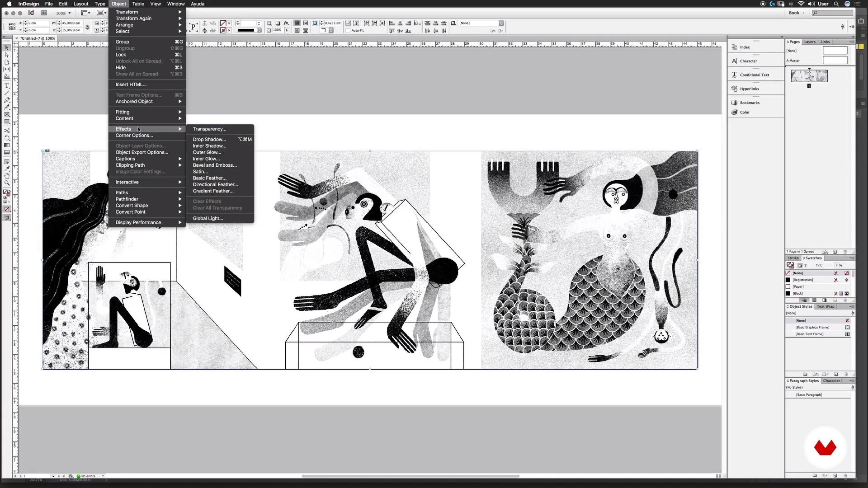
Task: Open the Conditional Text panel
Action: coord(754,75)
